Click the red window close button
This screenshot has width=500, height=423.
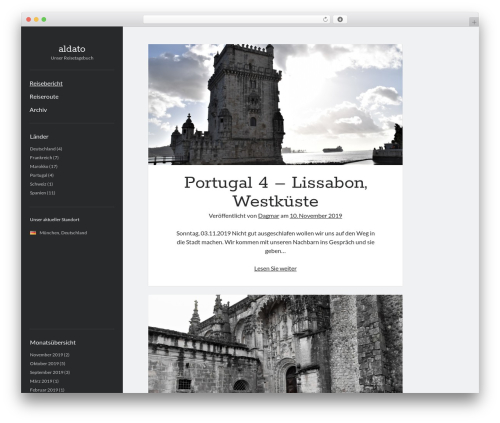29,20
